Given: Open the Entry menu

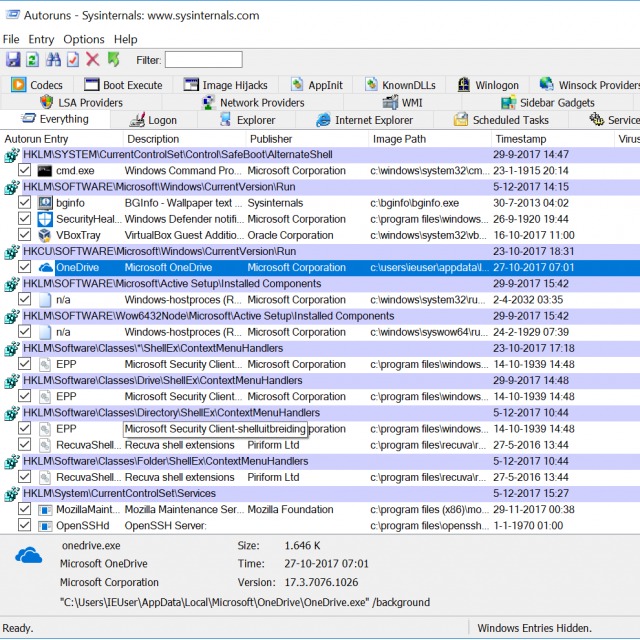Looking at the screenshot, I should point(41,39).
